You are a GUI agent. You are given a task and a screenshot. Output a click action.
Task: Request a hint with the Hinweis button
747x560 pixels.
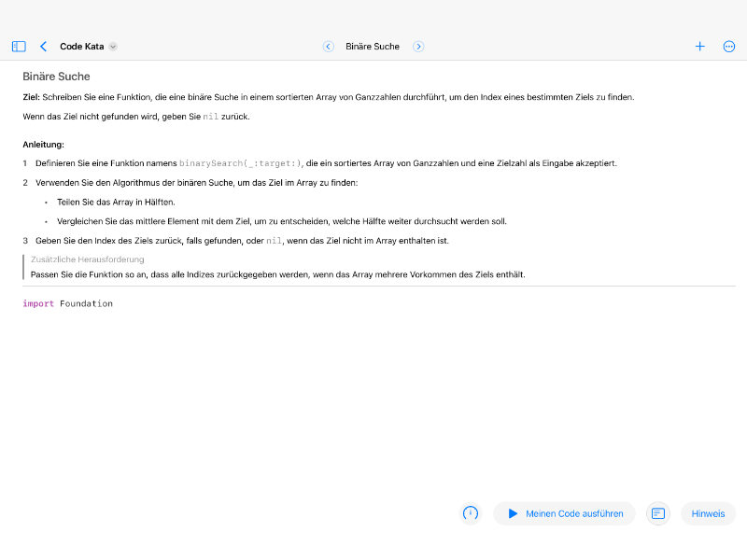[x=708, y=513]
